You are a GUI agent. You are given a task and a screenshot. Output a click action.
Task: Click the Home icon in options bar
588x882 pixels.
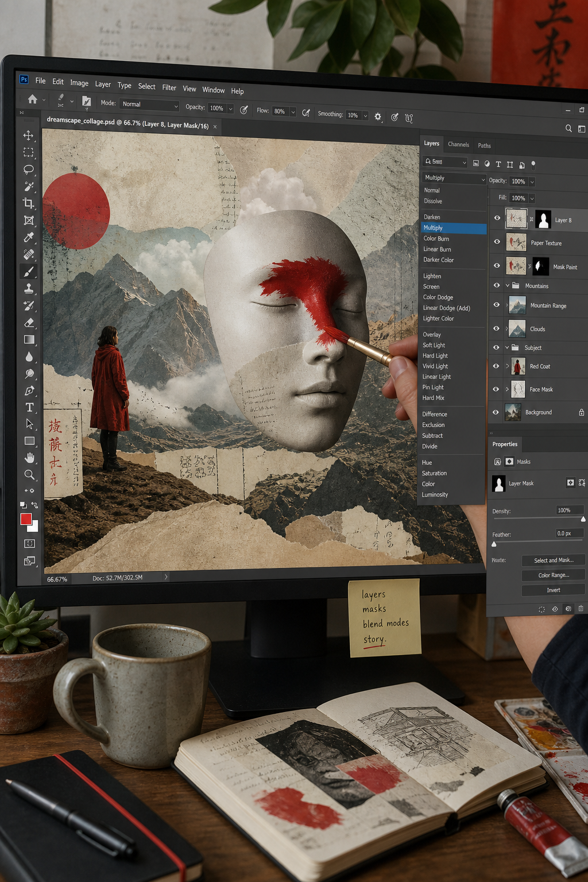[33, 99]
